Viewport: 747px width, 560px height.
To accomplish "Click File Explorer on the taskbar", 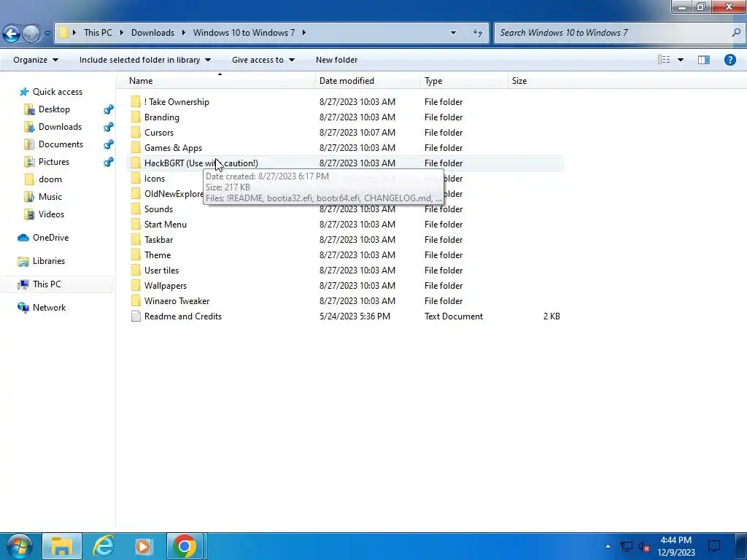I will [62, 546].
